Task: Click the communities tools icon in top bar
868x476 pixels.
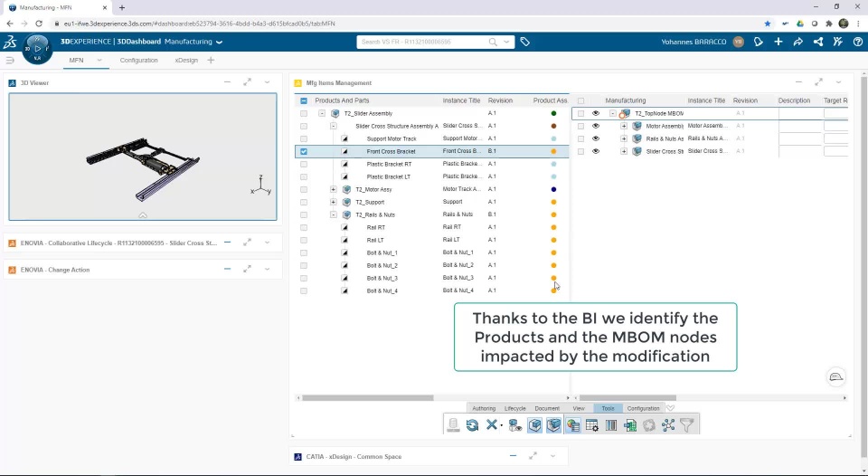Action: tap(837, 42)
